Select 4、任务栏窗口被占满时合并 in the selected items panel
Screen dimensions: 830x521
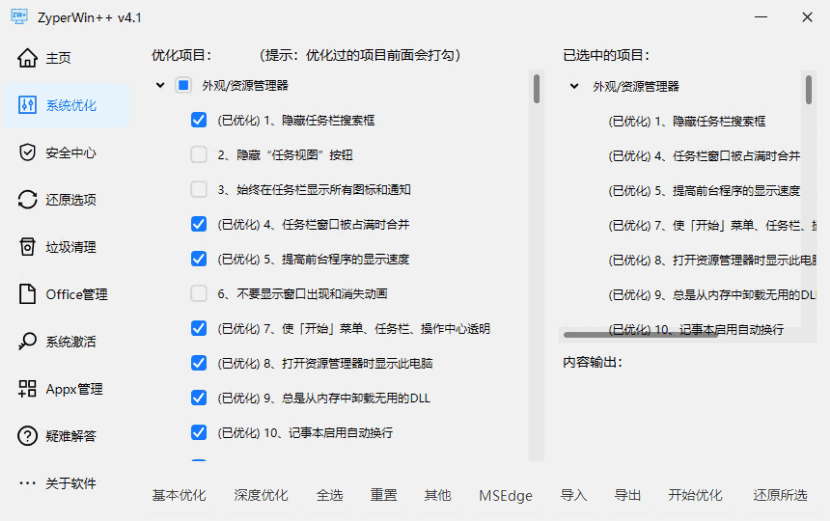pos(704,156)
